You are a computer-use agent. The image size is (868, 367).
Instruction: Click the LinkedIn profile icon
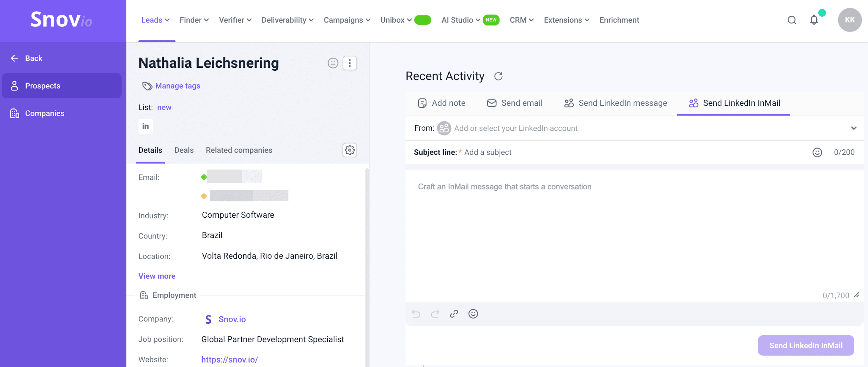pos(145,126)
